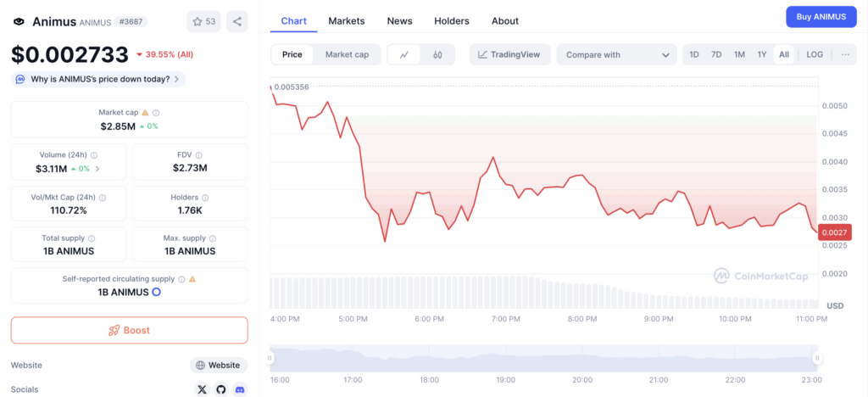This screenshot has width=868, height=397.
Task: Open the X (Twitter) social icon
Action: [202, 389]
